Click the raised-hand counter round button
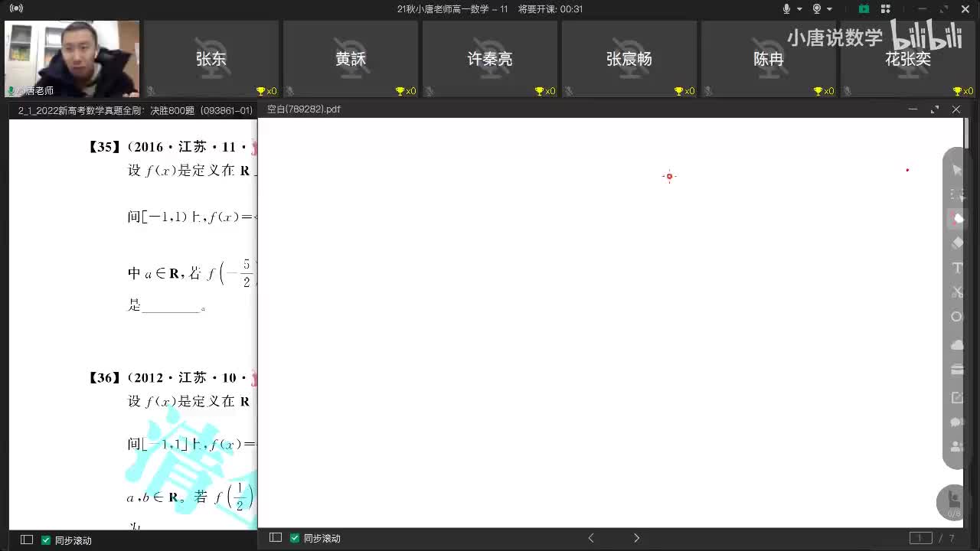This screenshot has height=551, width=980. click(953, 501)
